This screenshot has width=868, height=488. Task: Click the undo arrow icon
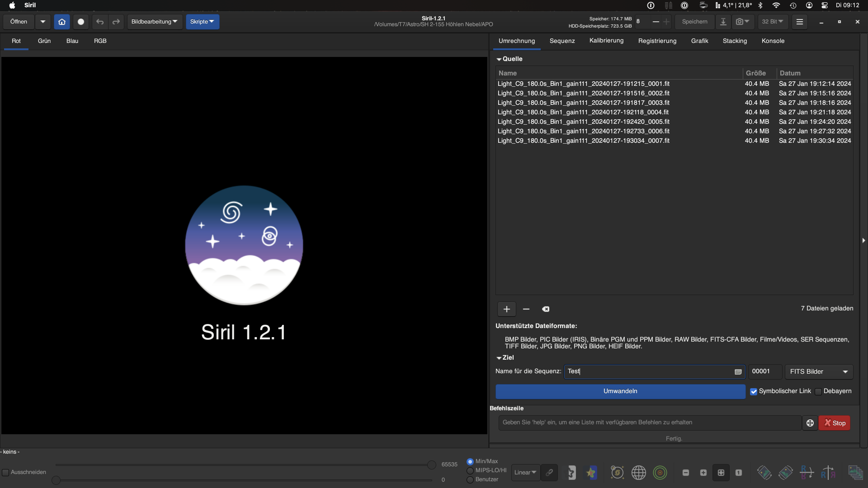pyautogui.click(x=100, y=22)
